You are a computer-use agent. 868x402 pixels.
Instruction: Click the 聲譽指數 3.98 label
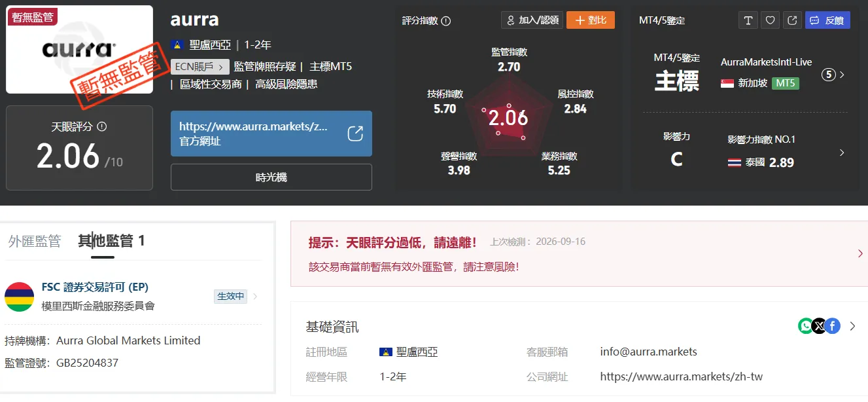coord(459,163)
